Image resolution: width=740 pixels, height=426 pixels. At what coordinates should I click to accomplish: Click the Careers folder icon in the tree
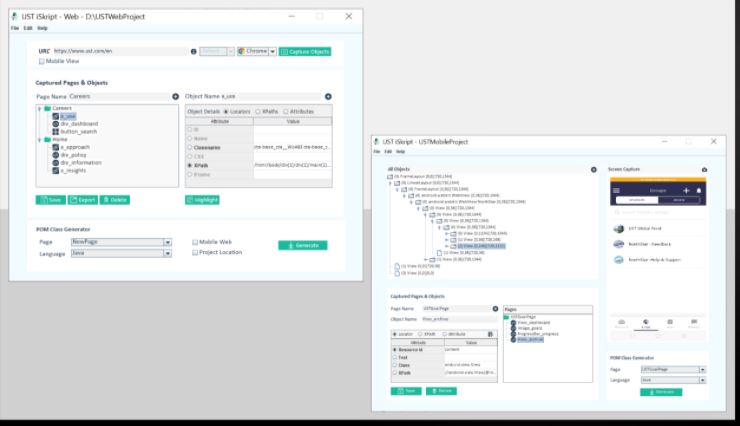[48, 109]
